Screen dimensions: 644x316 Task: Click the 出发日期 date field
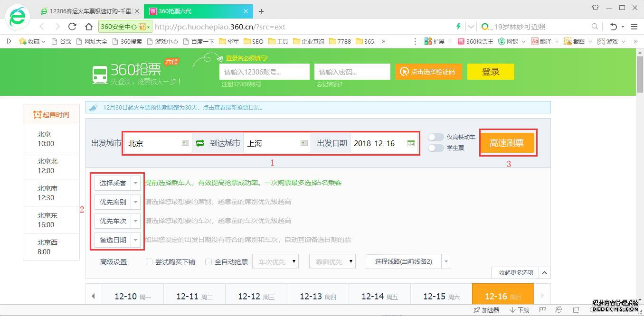[x=384, y=143]
